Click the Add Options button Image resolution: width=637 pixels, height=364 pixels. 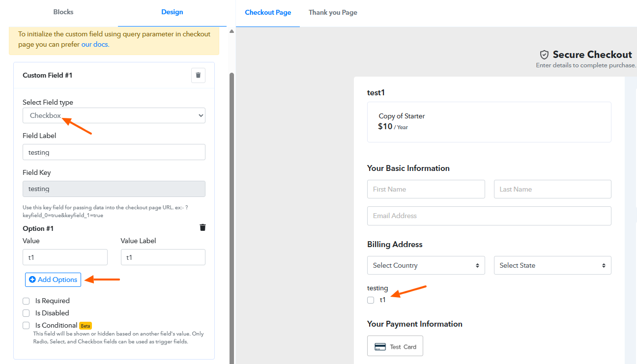click(x=53, y=280)
